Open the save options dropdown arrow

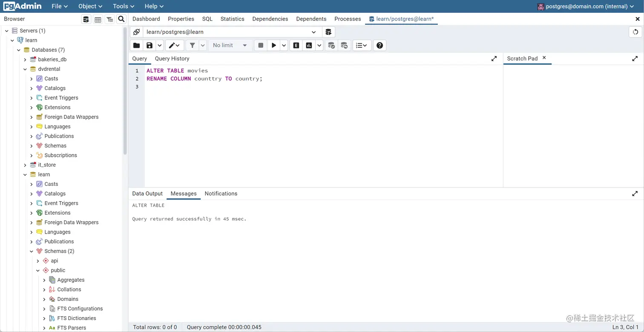[160, 45]
